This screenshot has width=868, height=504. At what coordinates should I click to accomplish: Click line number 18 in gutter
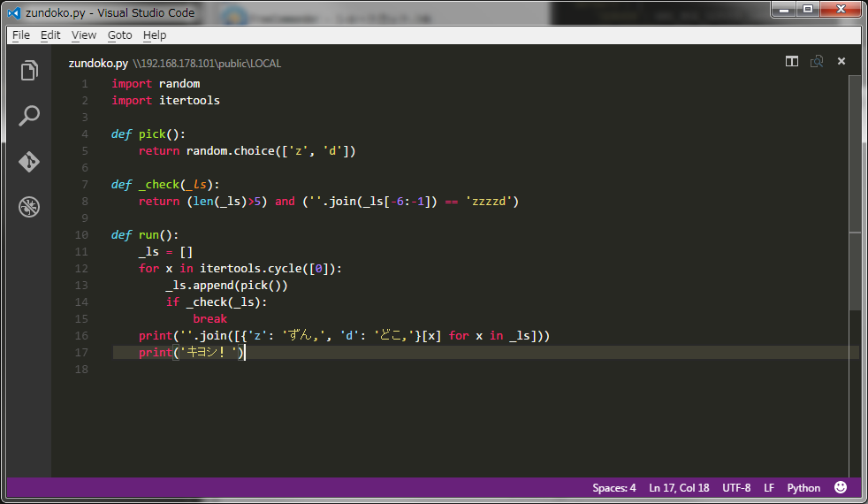pos(81,370)
